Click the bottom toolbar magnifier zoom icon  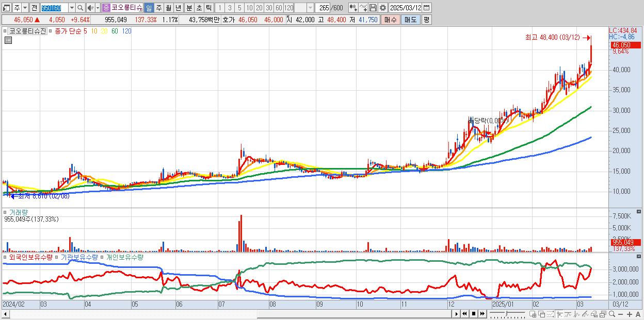tap(612, 314)
